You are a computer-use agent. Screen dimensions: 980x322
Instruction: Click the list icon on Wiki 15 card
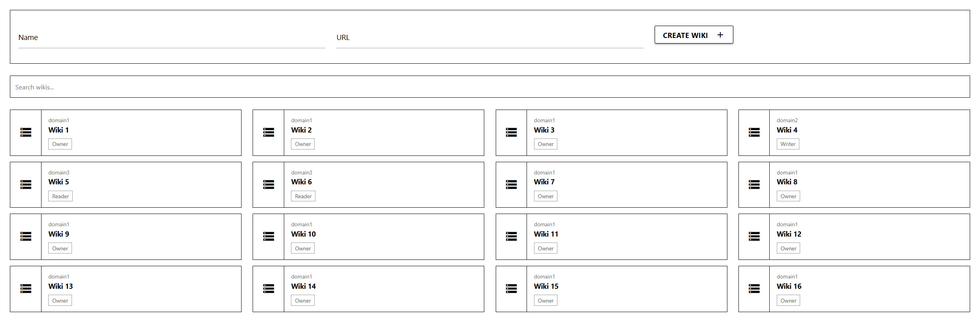pyautogui.click(x=511, y=289)
